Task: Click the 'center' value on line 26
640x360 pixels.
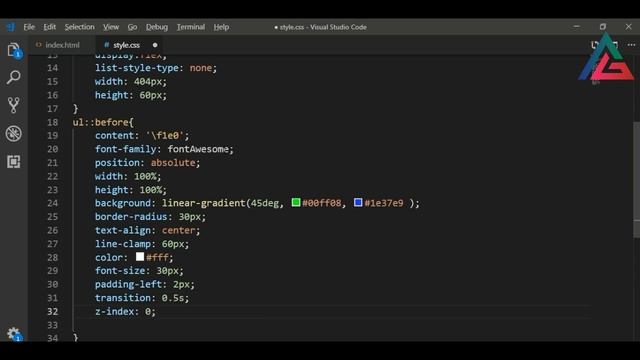Action: [179, 230]
